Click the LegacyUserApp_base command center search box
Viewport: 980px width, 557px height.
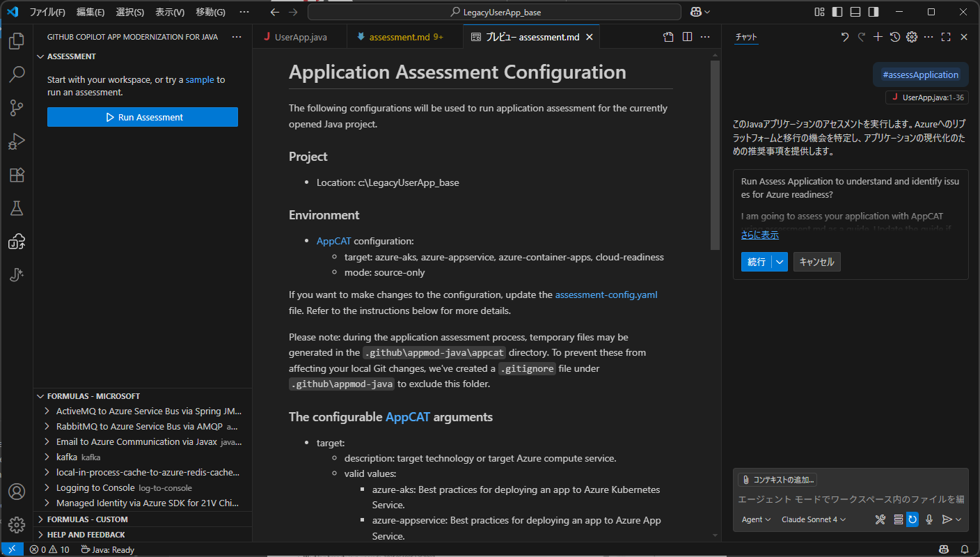pos(494,12)
